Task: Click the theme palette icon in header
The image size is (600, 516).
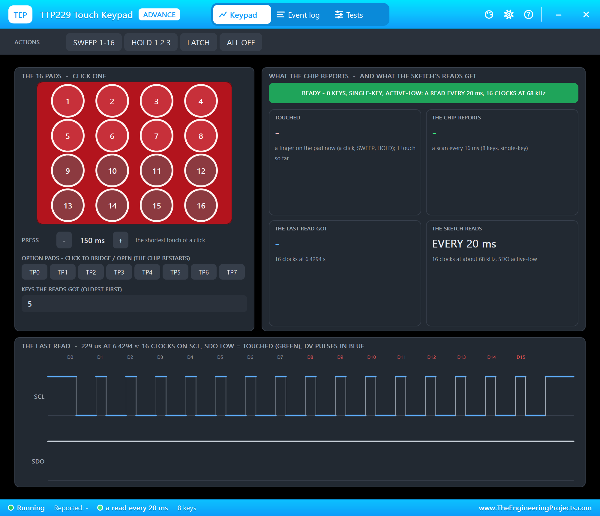Action: pos(489,15)
